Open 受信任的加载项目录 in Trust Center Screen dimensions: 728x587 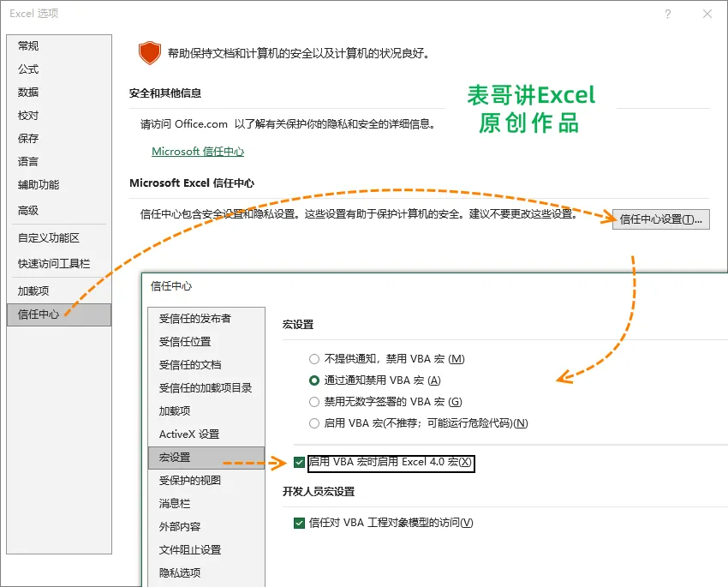point(206,388)
